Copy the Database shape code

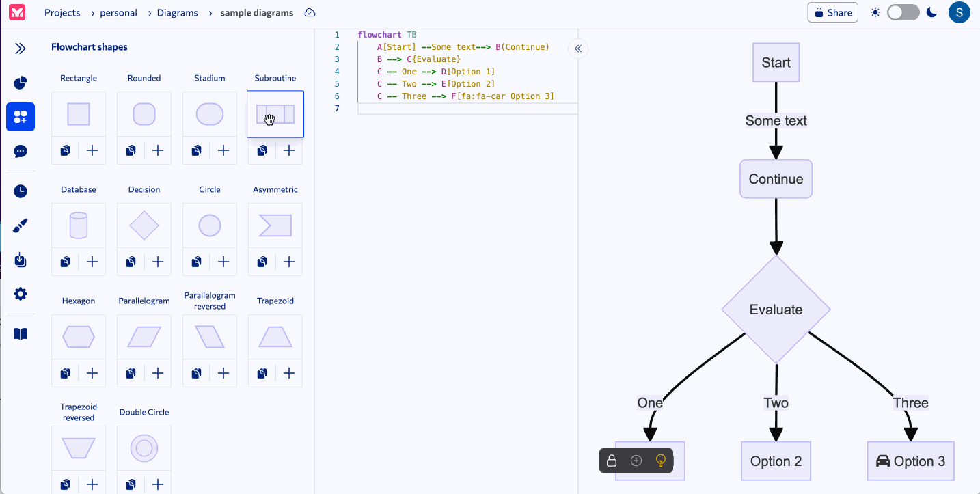point(65,262)
